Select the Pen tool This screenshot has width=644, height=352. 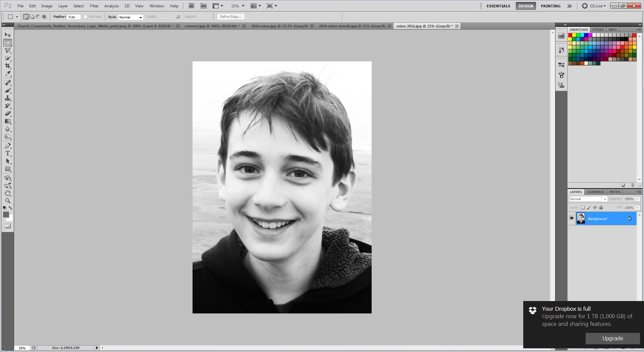8,145
